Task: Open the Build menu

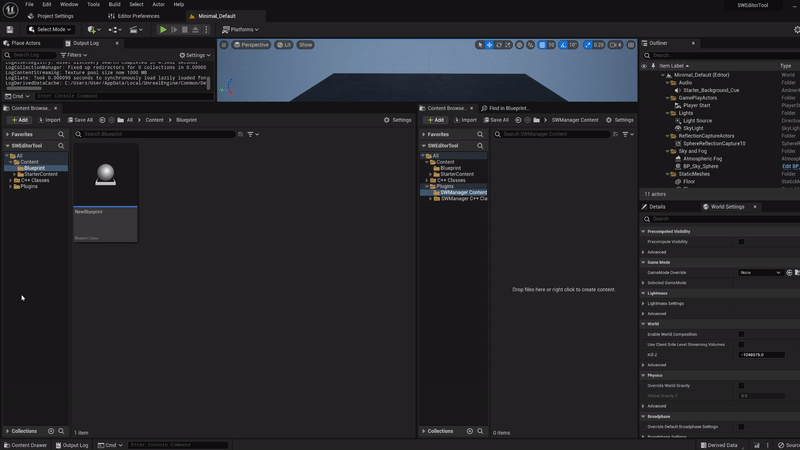Action: 114,4
